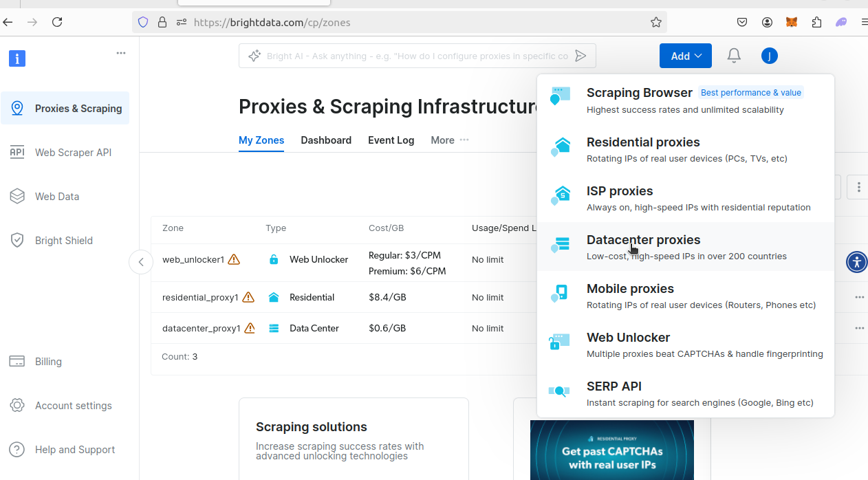Click the browser forward arrow
Screen dimensions: 868x480
point(32,22)
